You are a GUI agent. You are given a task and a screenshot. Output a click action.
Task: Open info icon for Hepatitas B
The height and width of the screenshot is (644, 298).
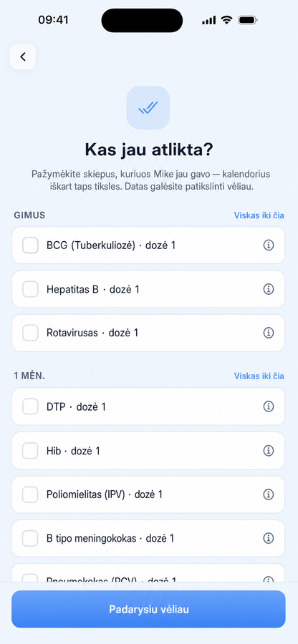[269, 289]
